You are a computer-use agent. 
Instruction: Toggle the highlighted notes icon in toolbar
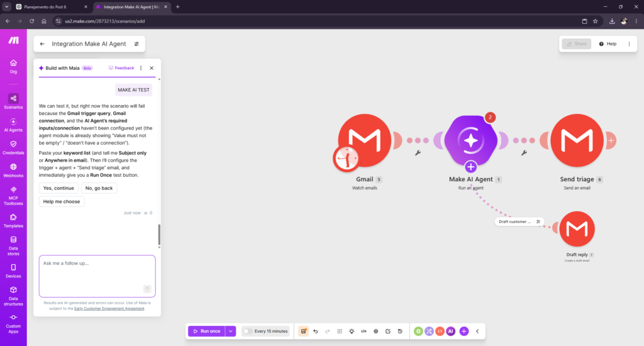point(304,331)
